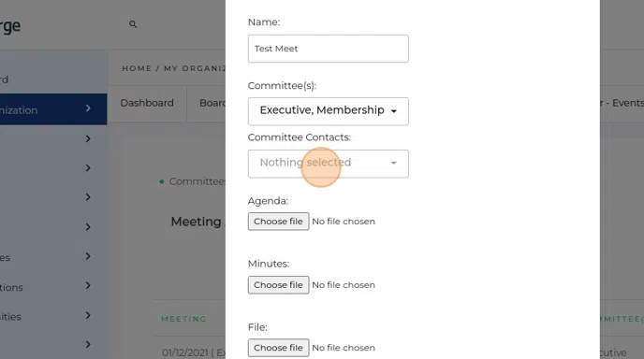
Task: Click the search magnifier icon
Action: tap(133, 24)
